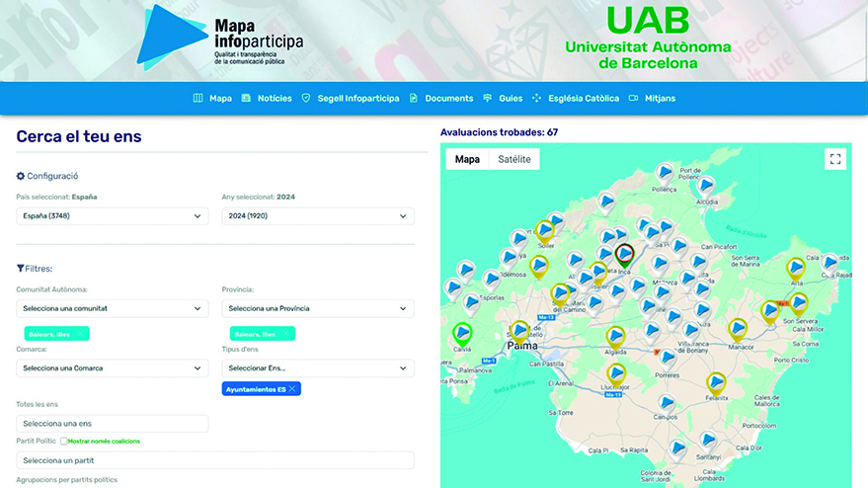Image resolution: width=868 pixels, height=488 pixels.
Task: Enable 'Mostrar només coalicions' checkbox
Action: [64, 441]
